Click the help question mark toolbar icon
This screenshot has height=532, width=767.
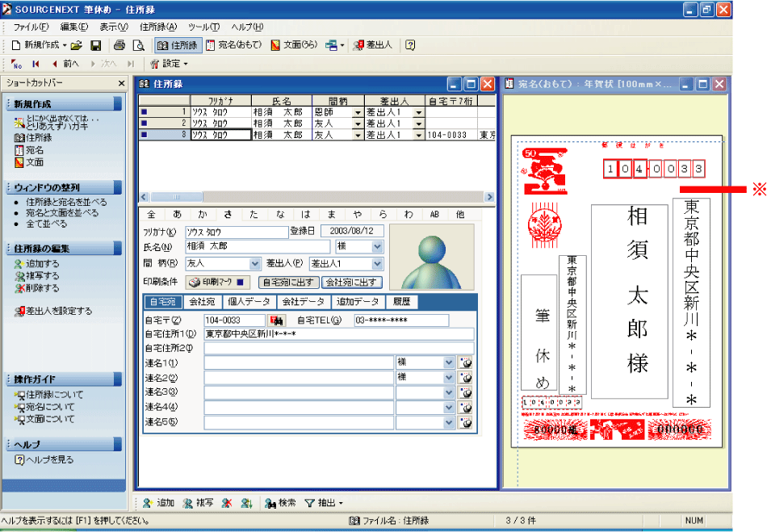410,45
